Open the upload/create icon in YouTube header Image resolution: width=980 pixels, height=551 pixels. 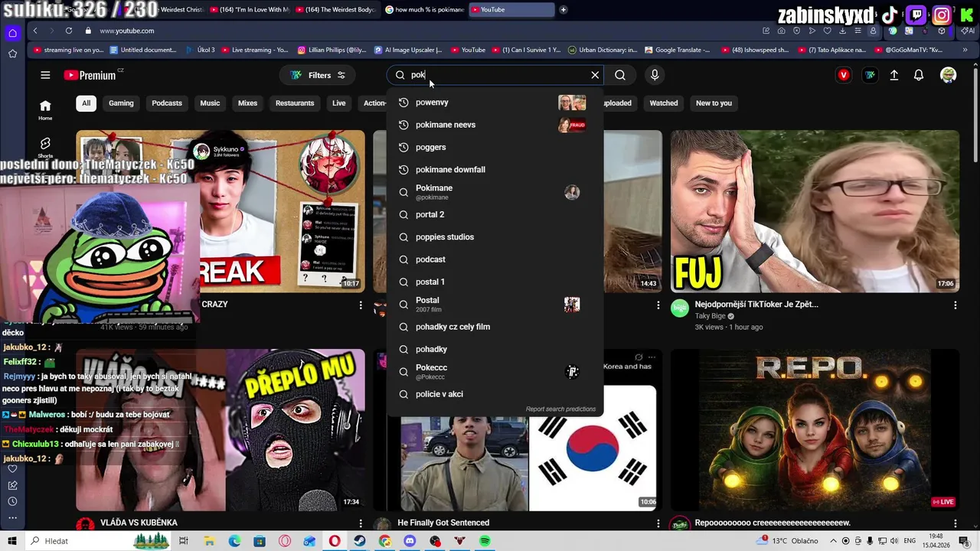pos(894,75)
